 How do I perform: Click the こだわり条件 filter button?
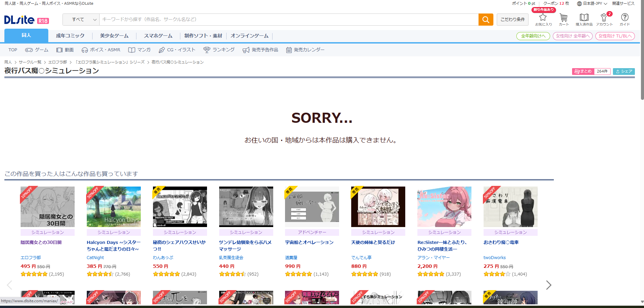coord(512,20)
